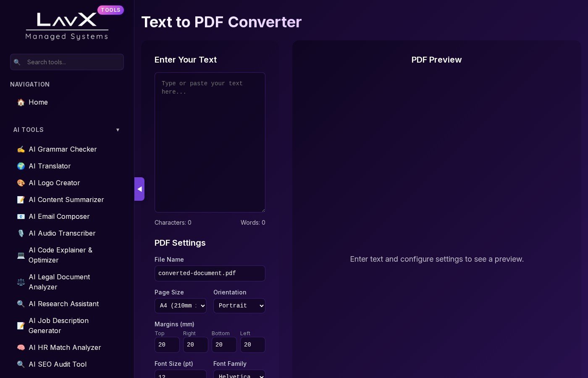The image size is (588, 378).
Task: Click the File Name input field
Action: [210, 273]
